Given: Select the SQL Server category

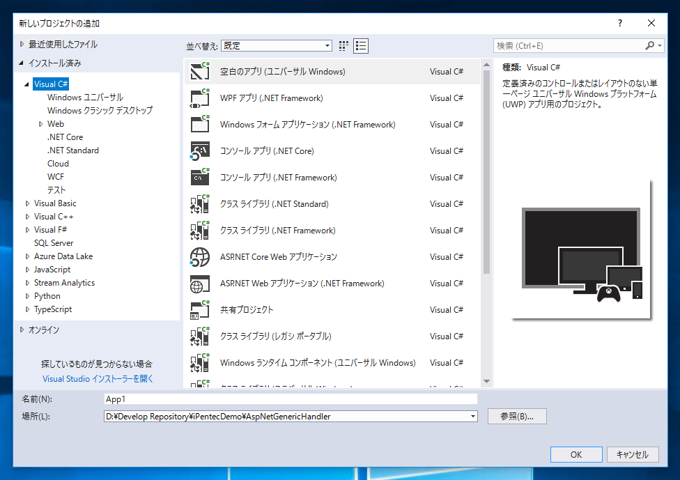Looking at the screenshot, I should (54, 243).
